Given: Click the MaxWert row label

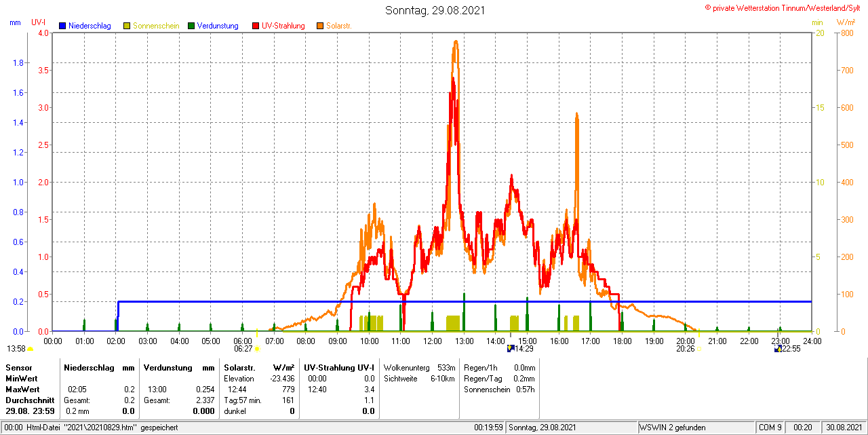Looking at the screenshot, I should 22,390.
